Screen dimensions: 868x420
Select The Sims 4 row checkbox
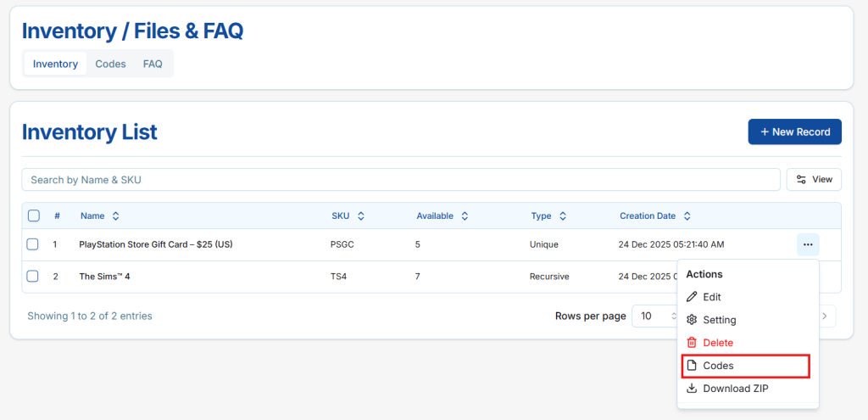pyautogui.click(x=33, y=277)
